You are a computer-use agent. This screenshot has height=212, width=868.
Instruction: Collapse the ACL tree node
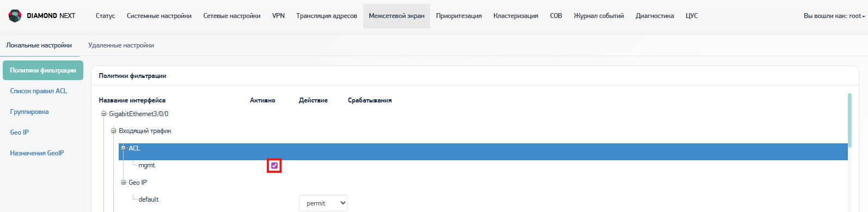pos(124,148)
